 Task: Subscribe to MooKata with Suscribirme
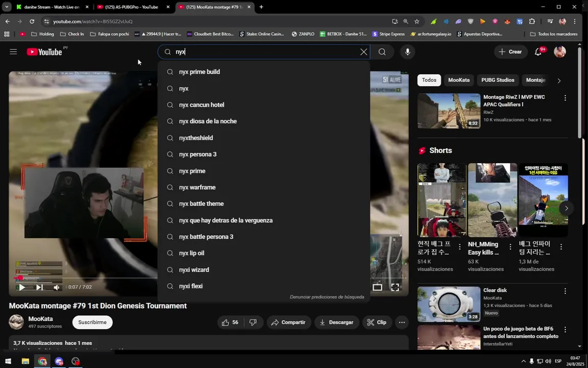[x=92, y=322]
